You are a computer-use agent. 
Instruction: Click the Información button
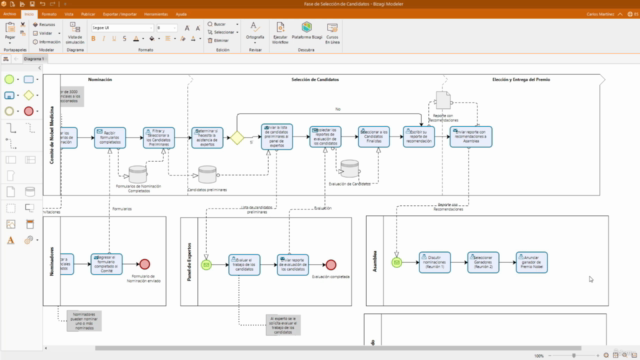(47, 42)
